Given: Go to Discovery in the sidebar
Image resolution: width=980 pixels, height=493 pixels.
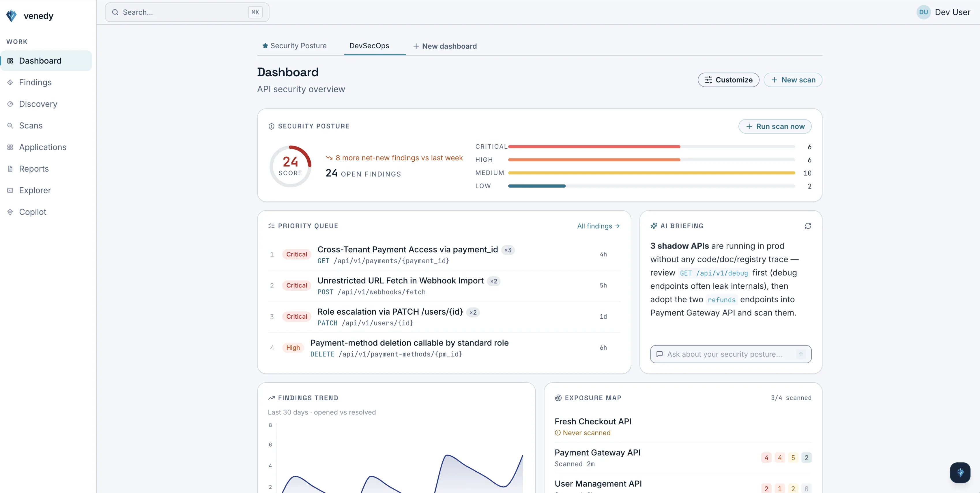Looking at the screenshot, I should pyautogui.click(x=46, y=104).
